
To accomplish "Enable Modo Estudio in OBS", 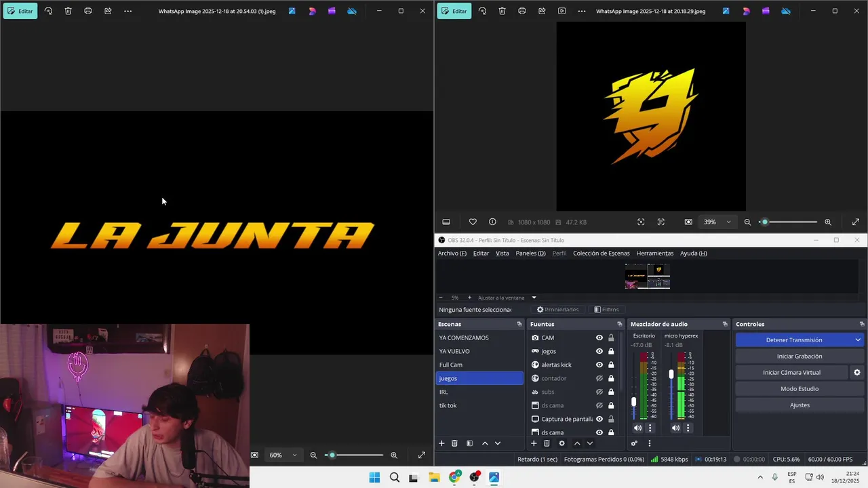I will (x=800, y=388).
